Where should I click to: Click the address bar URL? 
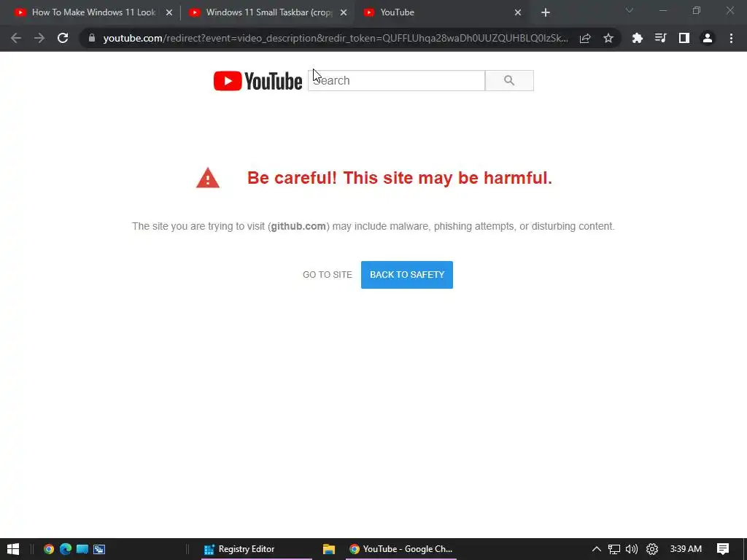click(336, 38)
